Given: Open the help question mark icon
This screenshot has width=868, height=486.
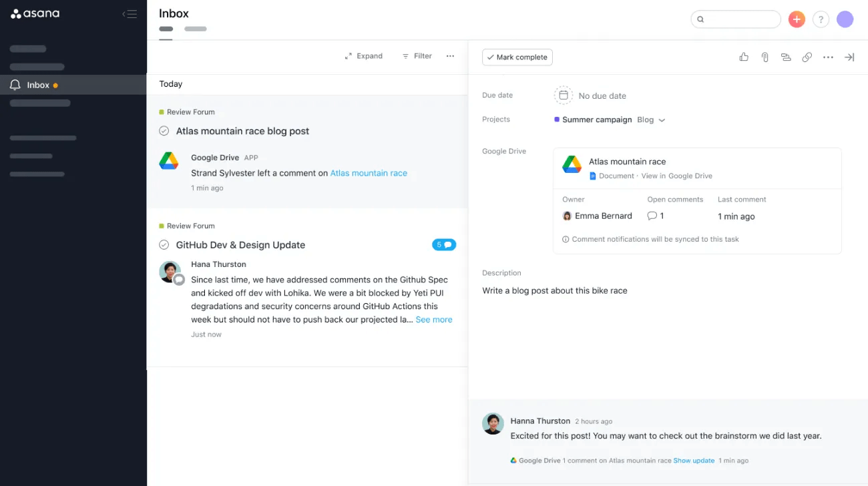Looking at the screenshot, I should pos(821,19).
